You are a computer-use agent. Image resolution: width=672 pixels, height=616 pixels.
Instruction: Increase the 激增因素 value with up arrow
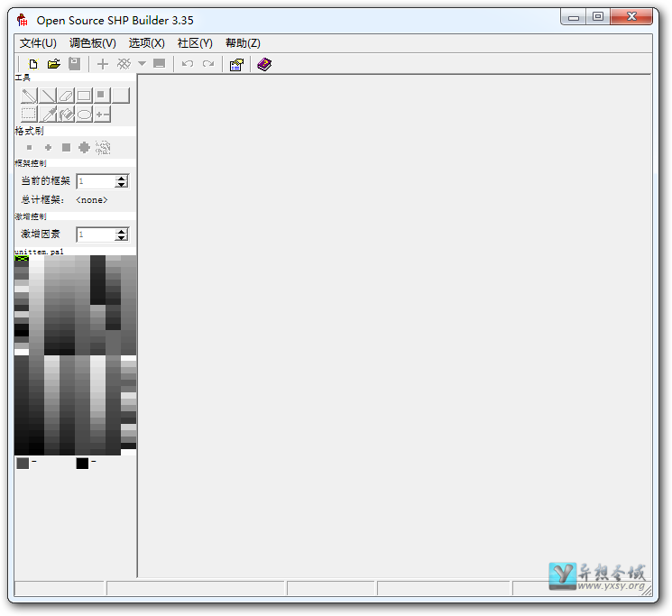coord(122,231)
